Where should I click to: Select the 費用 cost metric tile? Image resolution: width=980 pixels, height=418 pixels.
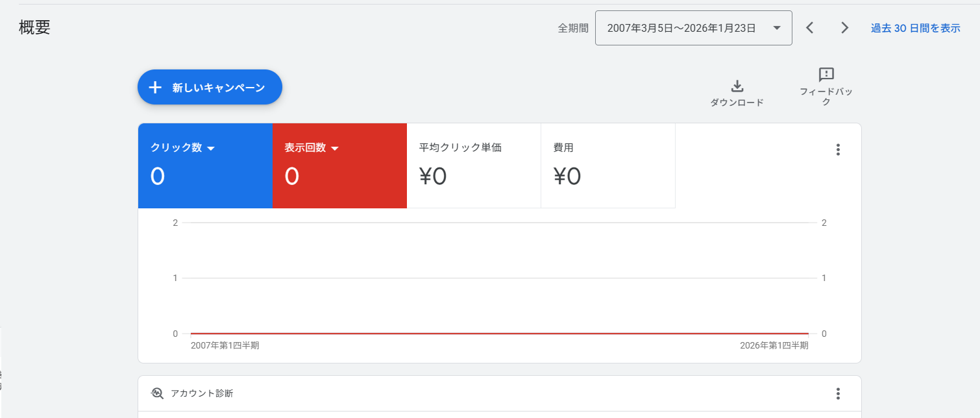(x=607, y=166)
